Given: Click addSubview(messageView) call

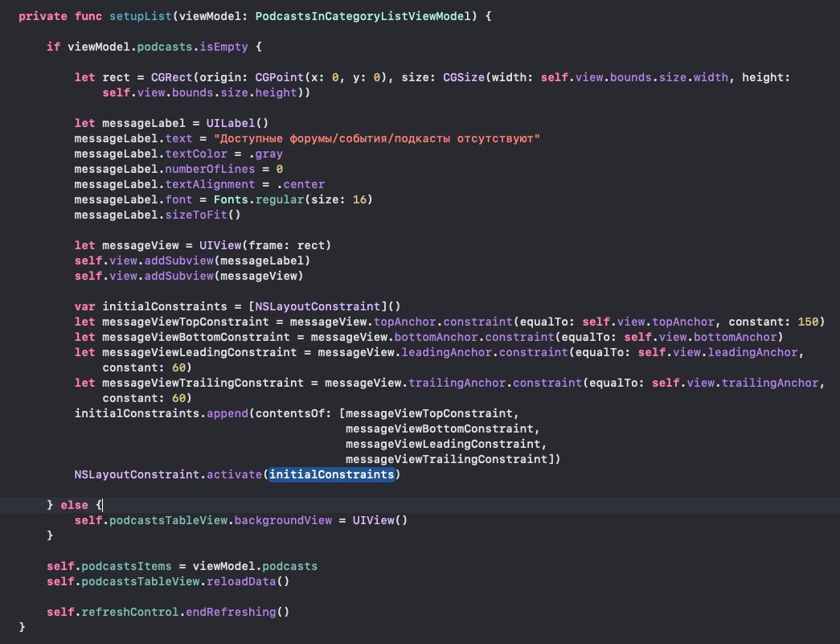Looking at the screenshot, I should coord(224,276).
